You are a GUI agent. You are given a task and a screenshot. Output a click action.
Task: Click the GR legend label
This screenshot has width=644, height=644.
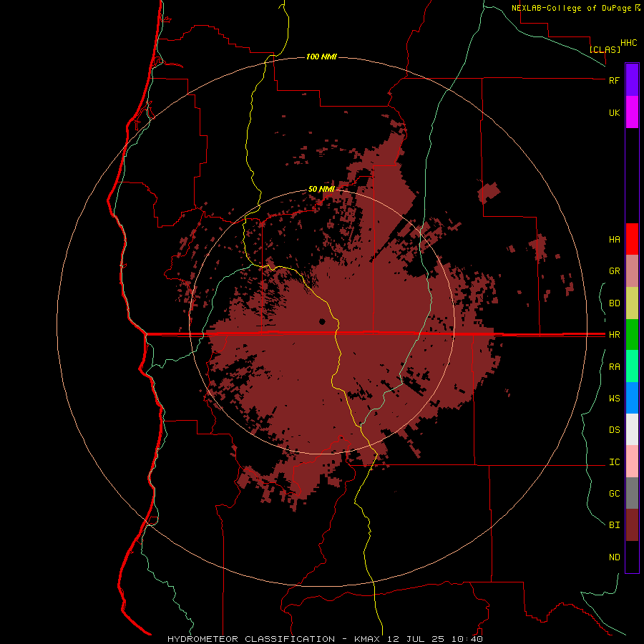(614, 271)
